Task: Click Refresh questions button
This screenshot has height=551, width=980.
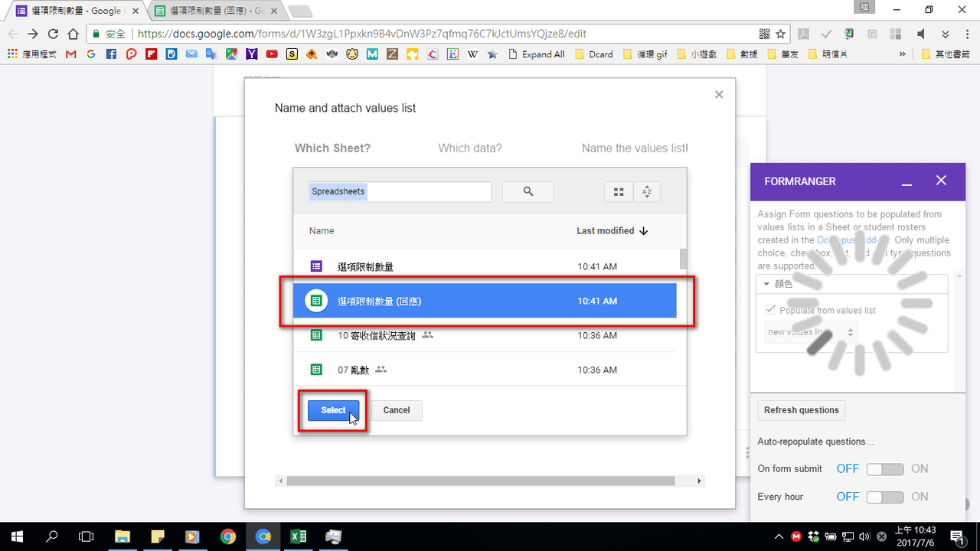Action: (802, 410)
